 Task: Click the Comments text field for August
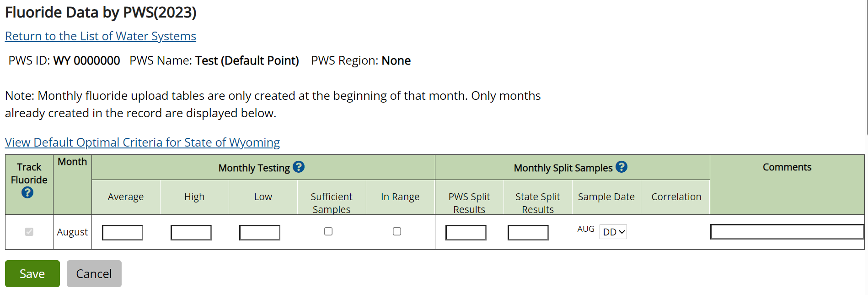(787, 232)
